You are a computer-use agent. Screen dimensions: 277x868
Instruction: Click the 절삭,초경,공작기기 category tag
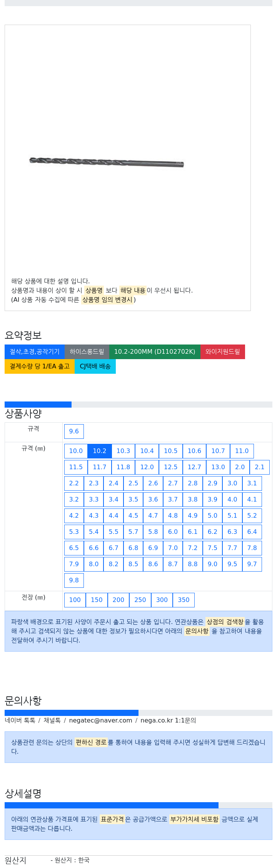pyautogui.click(x=35, y=351)
